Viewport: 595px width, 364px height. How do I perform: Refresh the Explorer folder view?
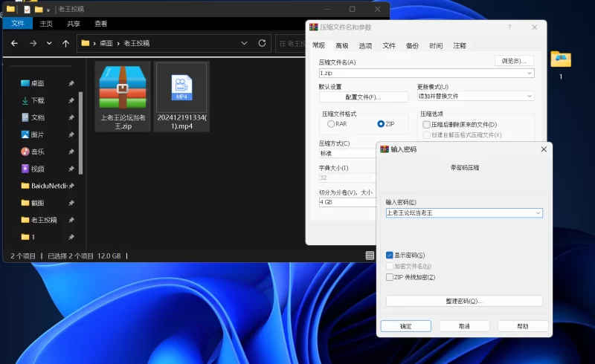262,43
